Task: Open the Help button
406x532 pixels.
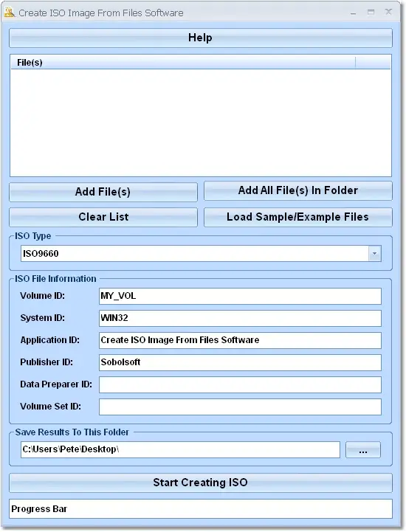Action: (x=200, y=38)
